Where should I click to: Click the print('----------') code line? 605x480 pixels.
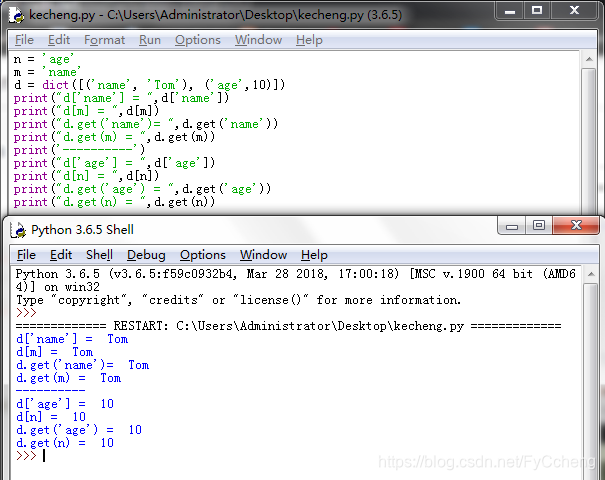[x=79, y=150]
